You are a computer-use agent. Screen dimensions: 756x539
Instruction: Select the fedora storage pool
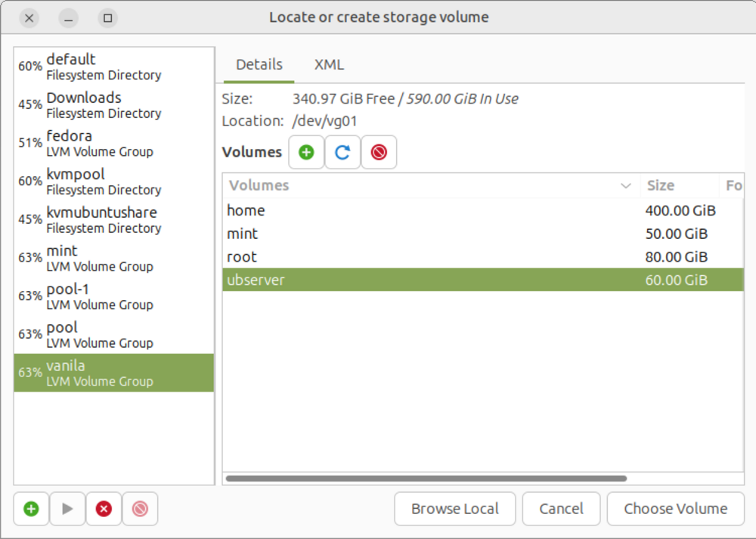(x=113, y=143)
